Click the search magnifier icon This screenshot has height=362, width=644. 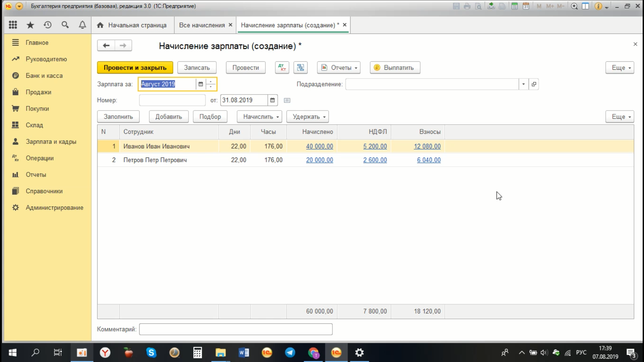65,25
